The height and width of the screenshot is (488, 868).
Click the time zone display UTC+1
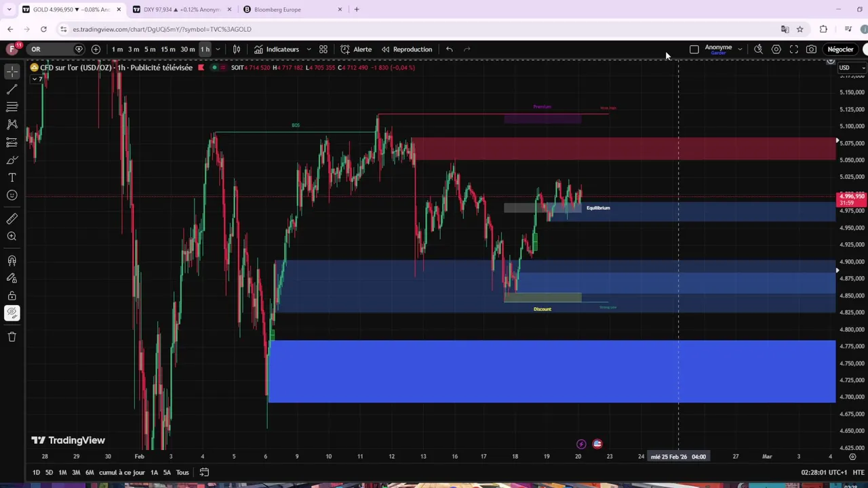(825, 472)
